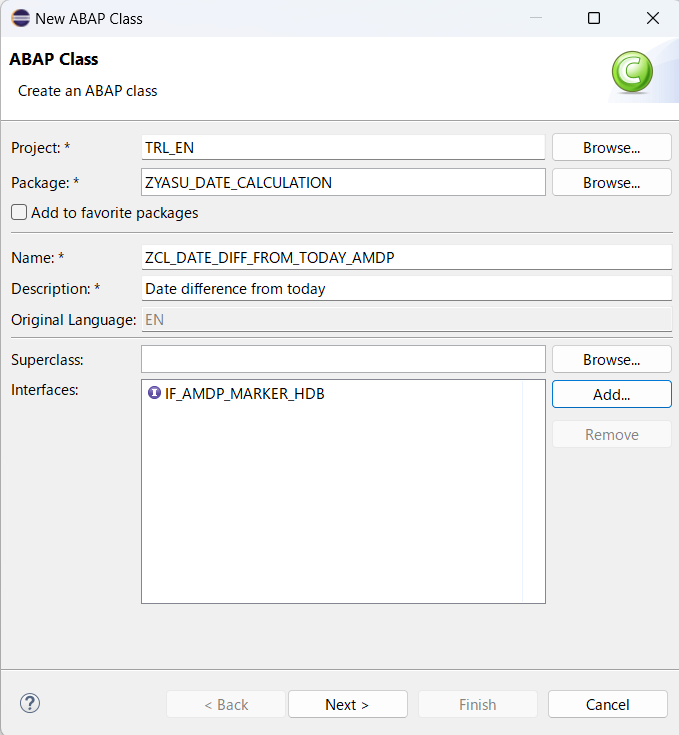Select the IF_AMDP_MARKER_HDB interface entry
This screenshot has height=735, width=679.
(x=236, y=393)
